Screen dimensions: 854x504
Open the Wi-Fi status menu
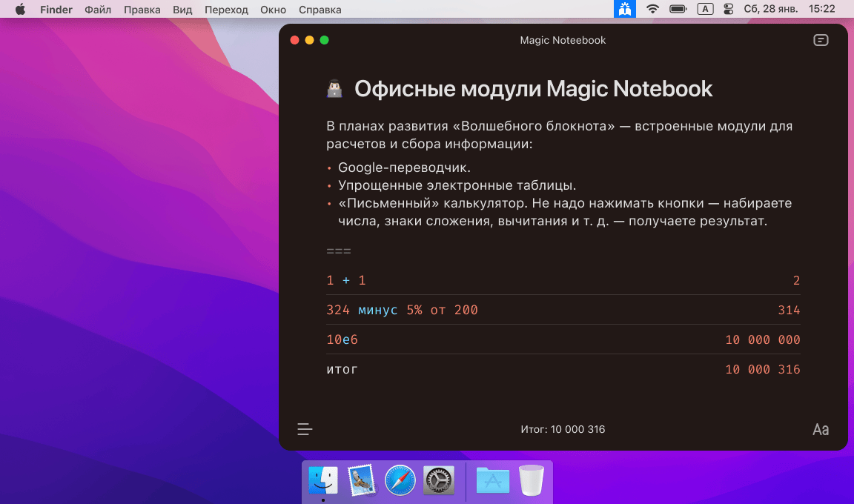point(652,10)
